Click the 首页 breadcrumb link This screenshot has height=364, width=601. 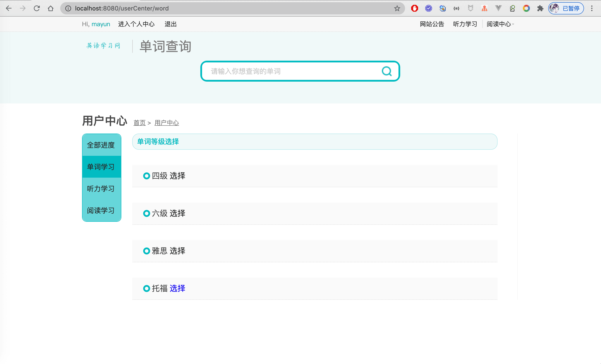[x=139, y=123]
